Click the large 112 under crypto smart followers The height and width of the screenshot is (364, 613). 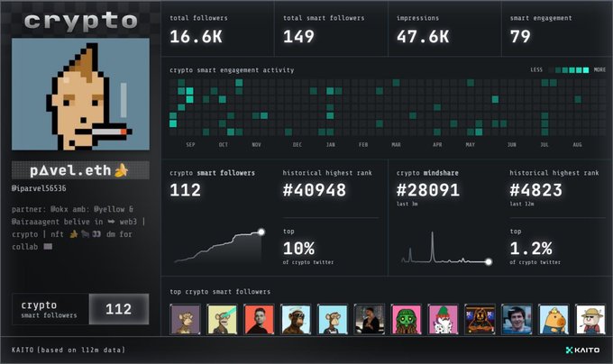pos(186,190)
